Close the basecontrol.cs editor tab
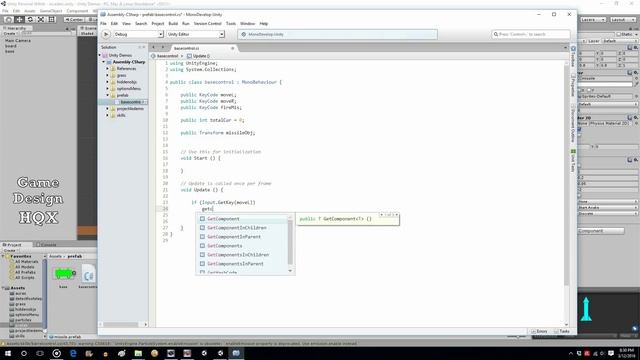The image size is (640, 360). pos(233,48)
